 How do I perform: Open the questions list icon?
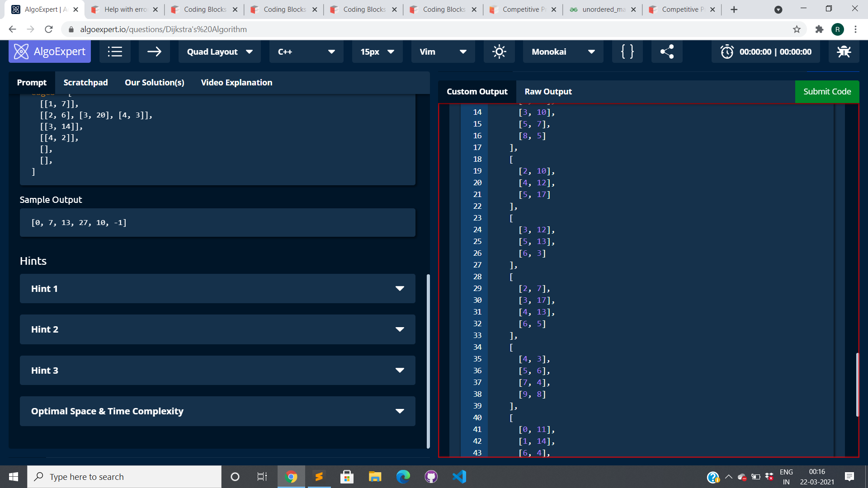point(115,52)
